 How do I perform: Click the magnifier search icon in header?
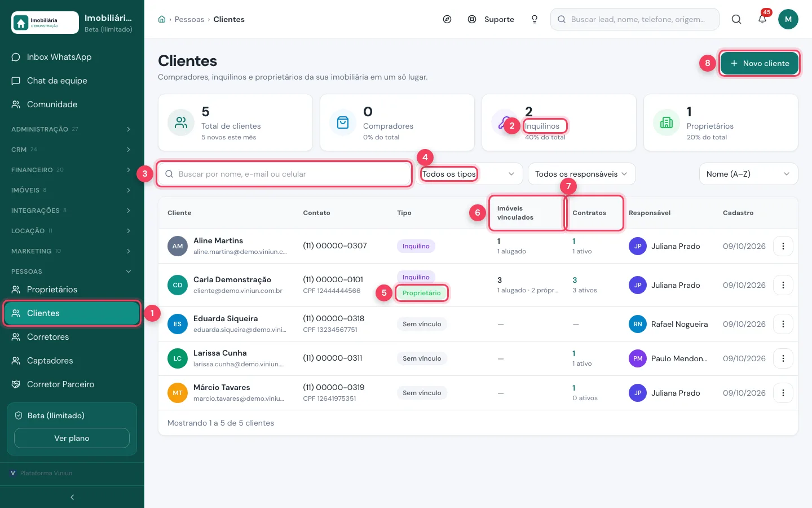pos(736,19)
